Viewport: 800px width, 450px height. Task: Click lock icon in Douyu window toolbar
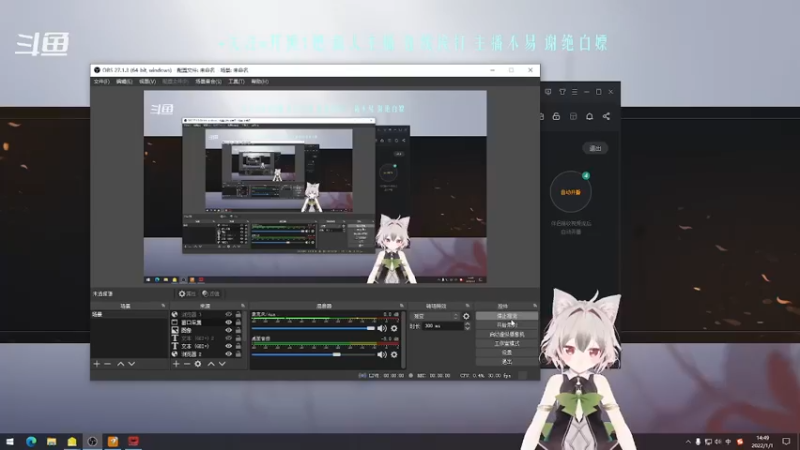point(556,116)
